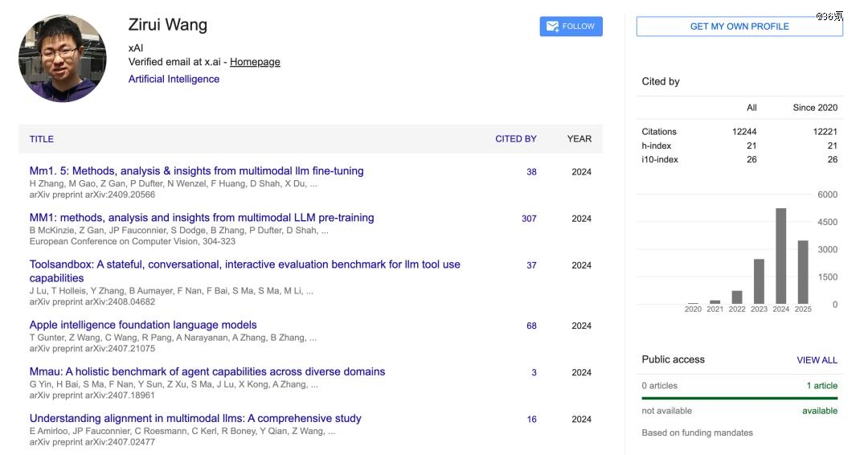Select the Artificial Intelligence interest tag
The height and width of the screenshot is (455, 868).
click(174, 79)
